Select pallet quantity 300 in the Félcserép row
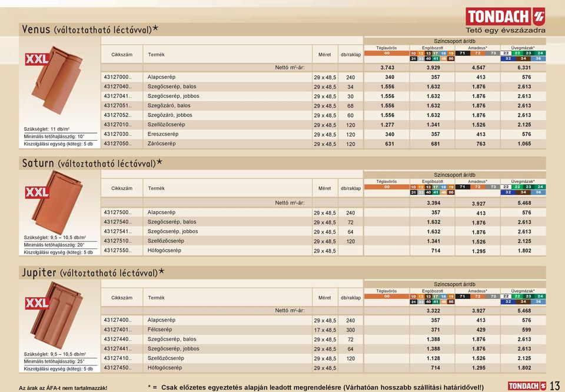 pyautogui.click(x=351, y=330)
